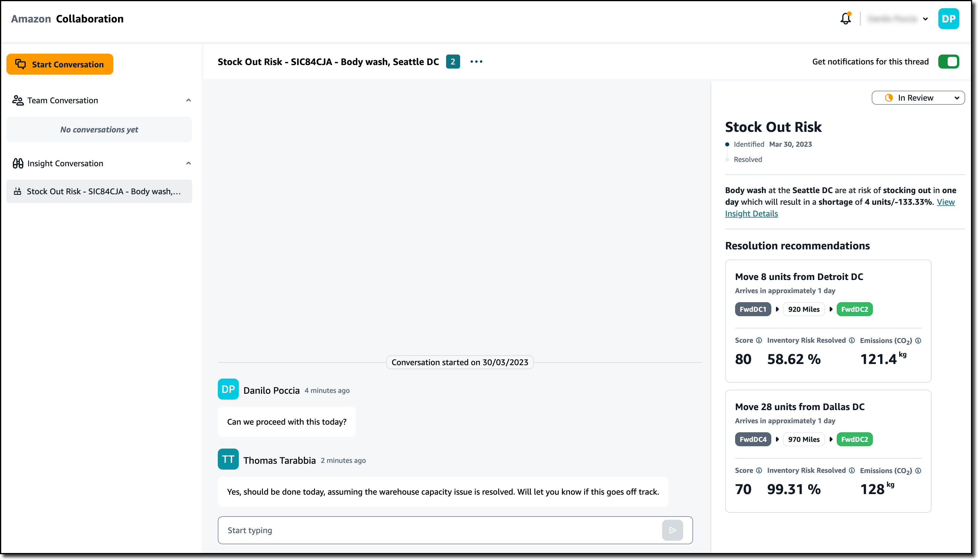Screen dimensions: 978x560
Task: Open the three-dots thread options menu
Action: pos(476,62)
